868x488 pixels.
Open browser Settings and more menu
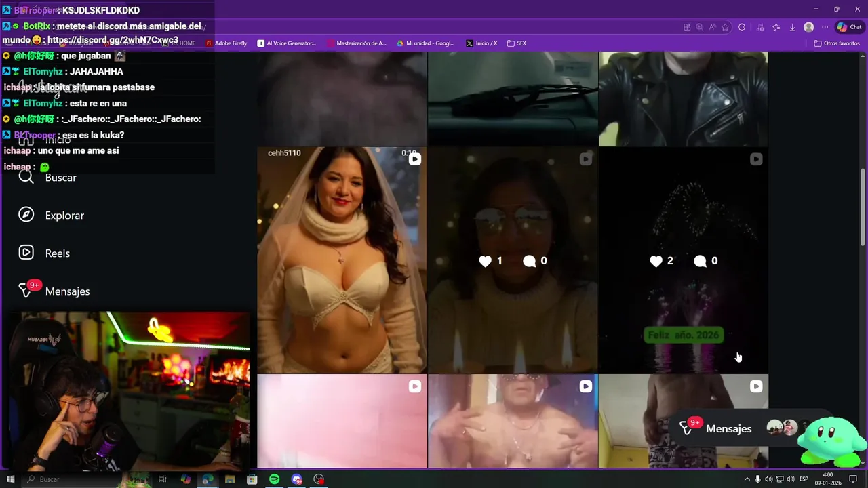tap(825, 27)
